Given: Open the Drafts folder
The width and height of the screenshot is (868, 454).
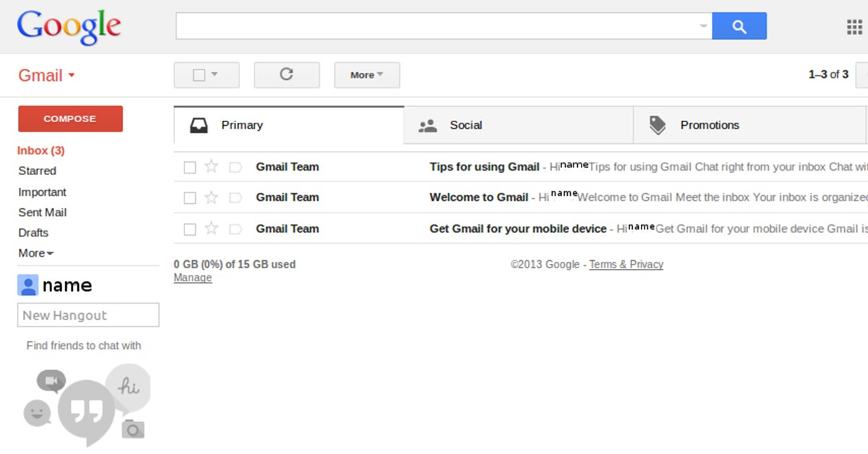Looking at the screenshot, I should [33, 233].
